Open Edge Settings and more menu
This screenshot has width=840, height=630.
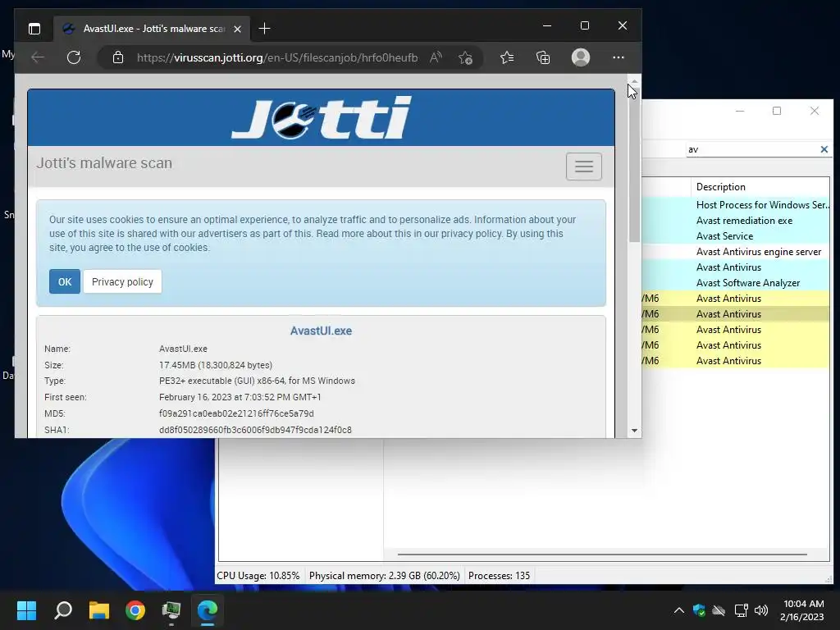point(619,57)
